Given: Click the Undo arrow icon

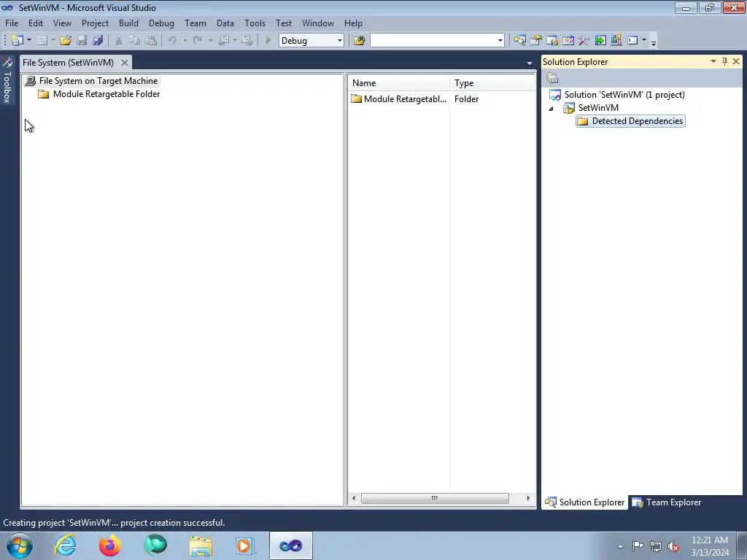Looking at the screenshot, I should tap(172, 41).
